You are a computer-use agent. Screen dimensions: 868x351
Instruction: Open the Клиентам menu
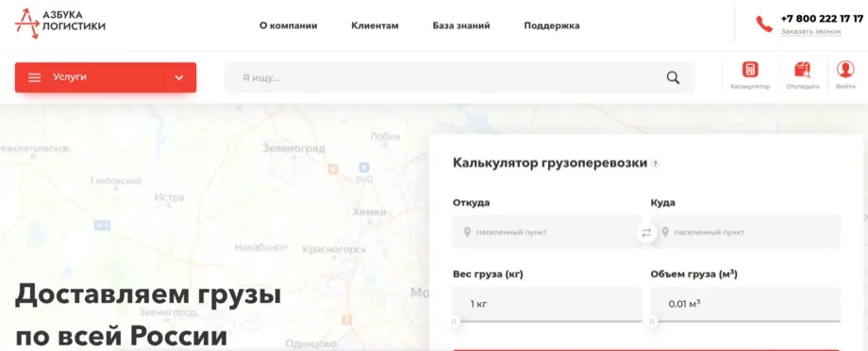click(375, 25)
